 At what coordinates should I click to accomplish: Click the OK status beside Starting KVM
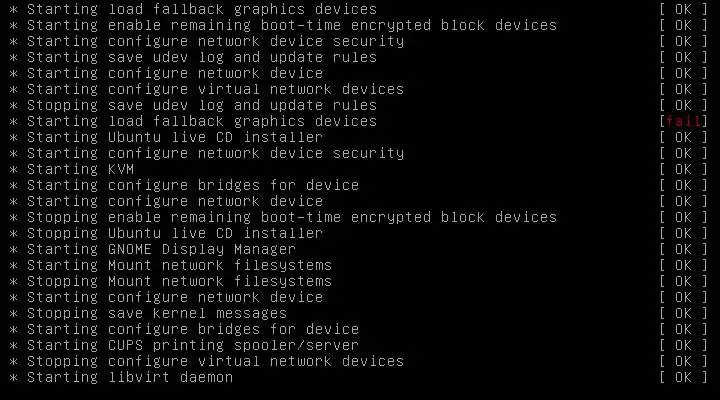683,169
